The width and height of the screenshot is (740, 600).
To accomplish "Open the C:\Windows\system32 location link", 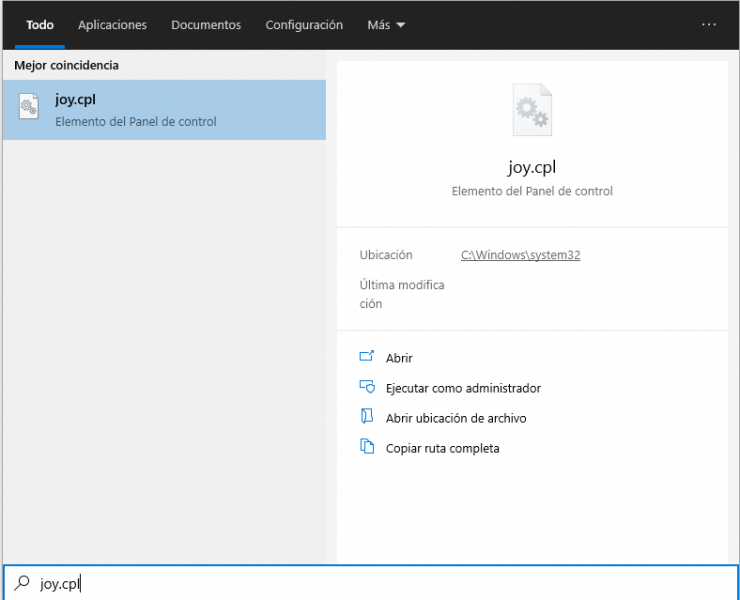I will pyautogui.click(x=520, y=255).
